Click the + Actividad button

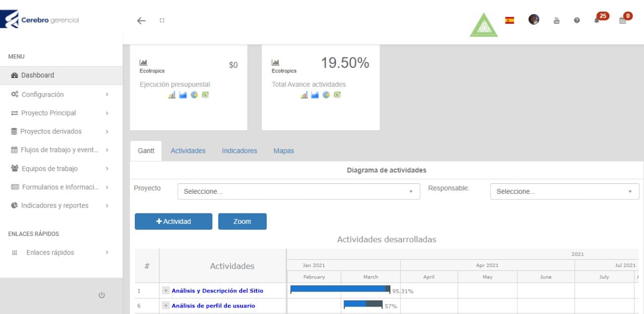(x=174, y=221)
